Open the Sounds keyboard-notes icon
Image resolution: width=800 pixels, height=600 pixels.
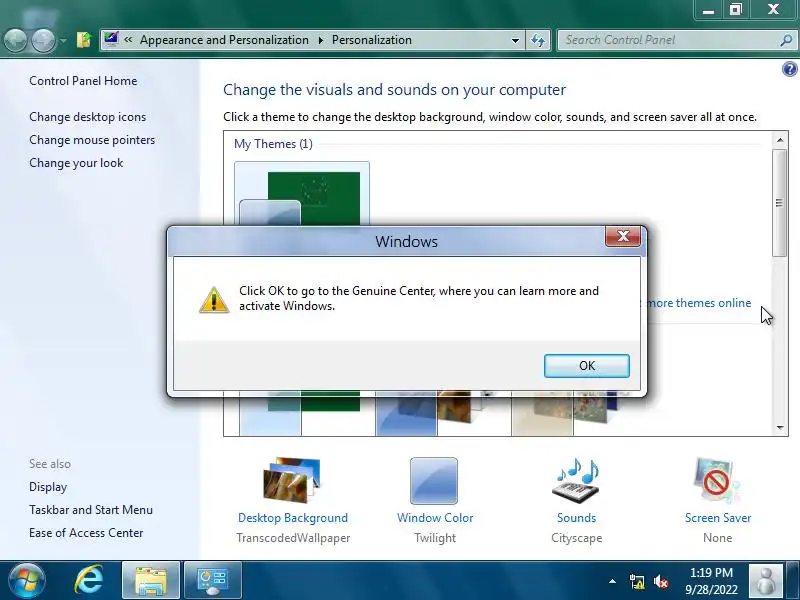click(576, 480)
